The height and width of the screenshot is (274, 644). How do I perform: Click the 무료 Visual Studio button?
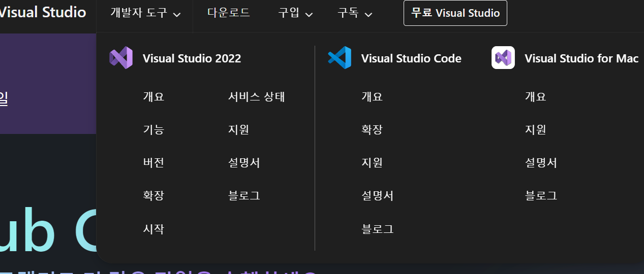coord(455,13)
